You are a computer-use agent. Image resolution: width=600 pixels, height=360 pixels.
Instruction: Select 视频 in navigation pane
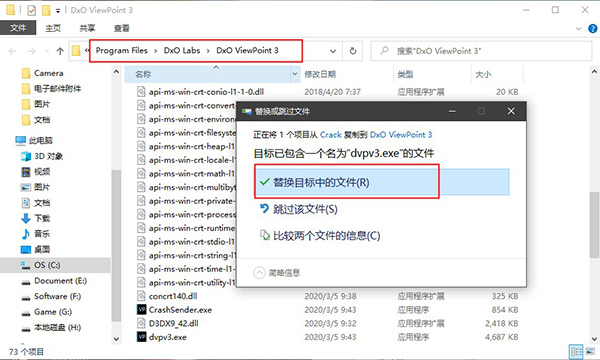point(42,172)
